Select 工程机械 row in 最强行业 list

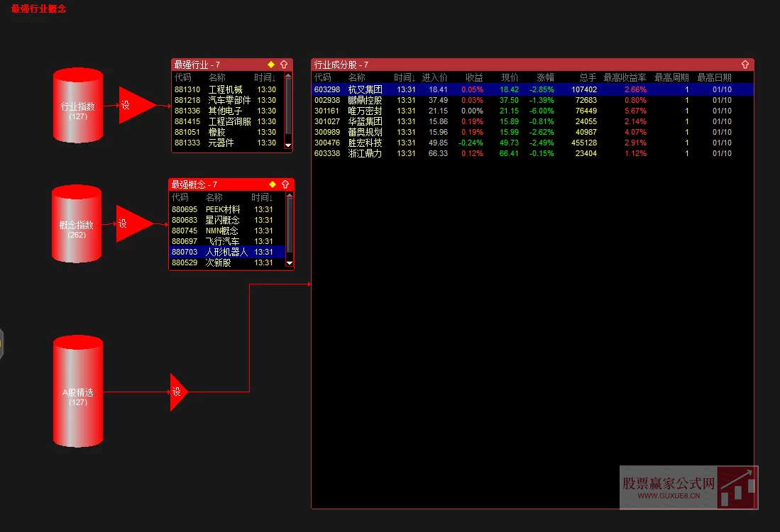pos(226,90)
